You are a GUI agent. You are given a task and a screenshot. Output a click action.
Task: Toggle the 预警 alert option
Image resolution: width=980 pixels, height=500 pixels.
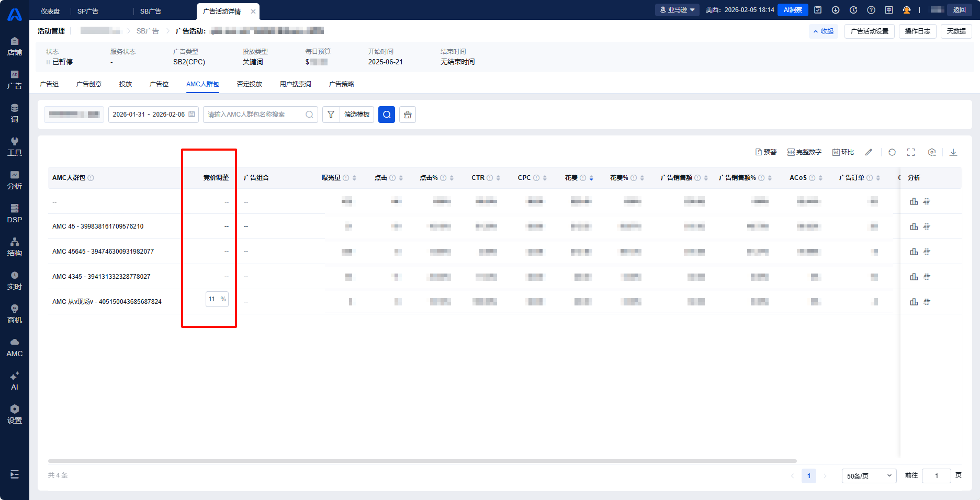766,152
